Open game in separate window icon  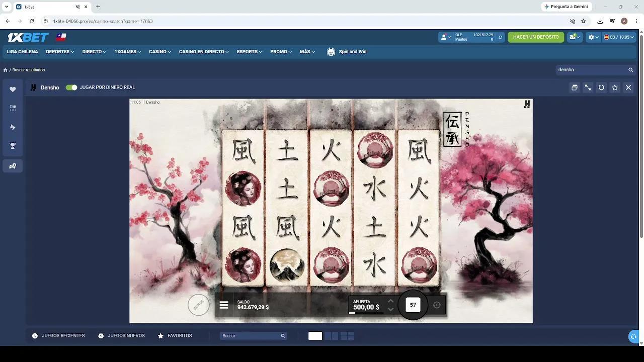(574, 87)
